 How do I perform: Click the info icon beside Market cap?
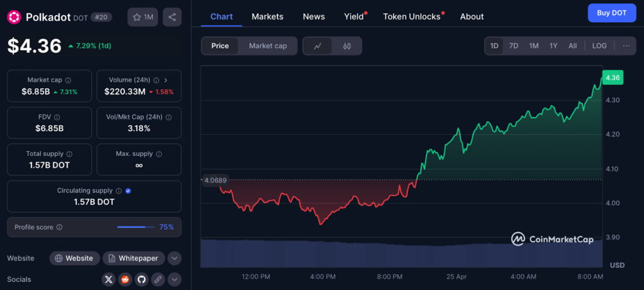pos(68,80)
